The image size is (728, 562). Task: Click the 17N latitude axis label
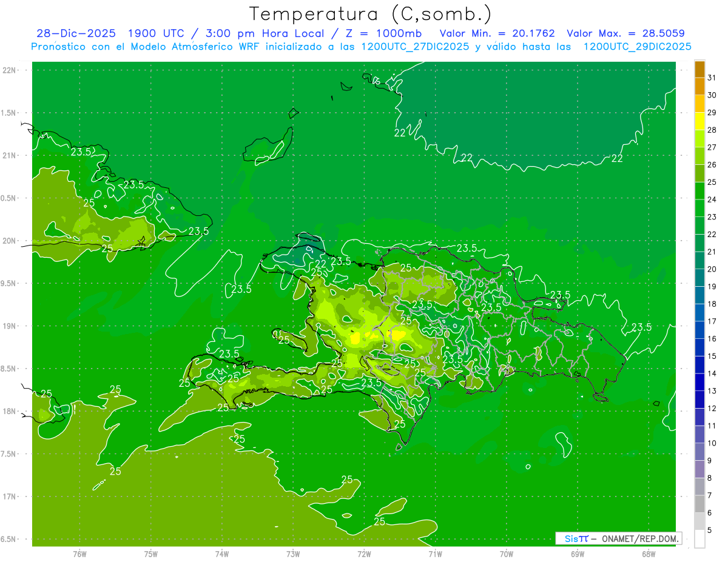coord(10,497)
